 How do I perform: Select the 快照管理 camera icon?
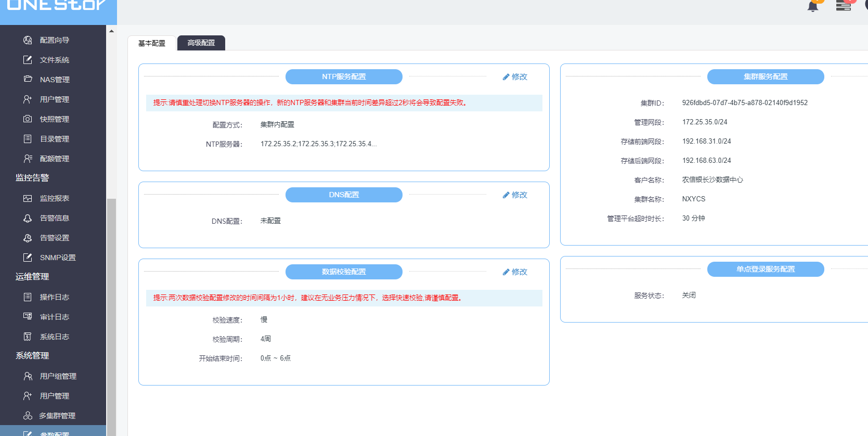28,119
